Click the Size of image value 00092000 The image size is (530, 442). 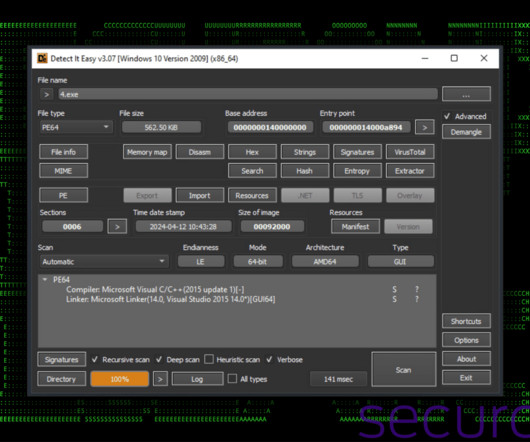272,226
